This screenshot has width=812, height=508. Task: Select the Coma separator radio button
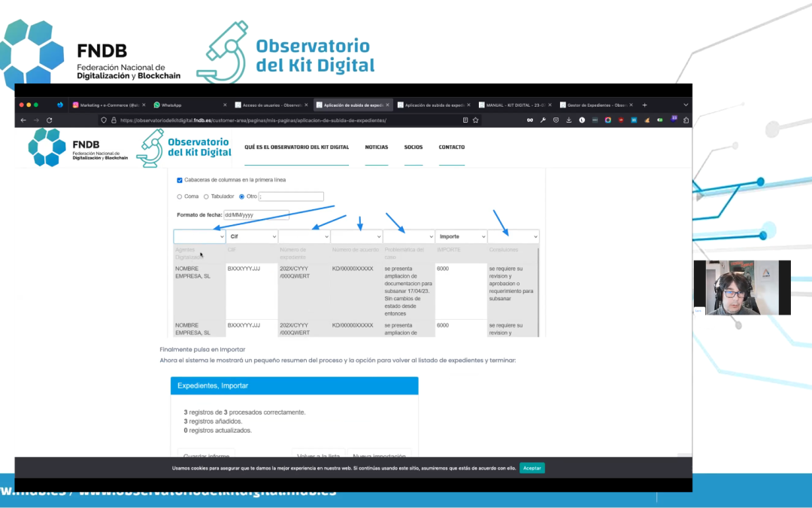pyautogui.click(x=180, y=197)
